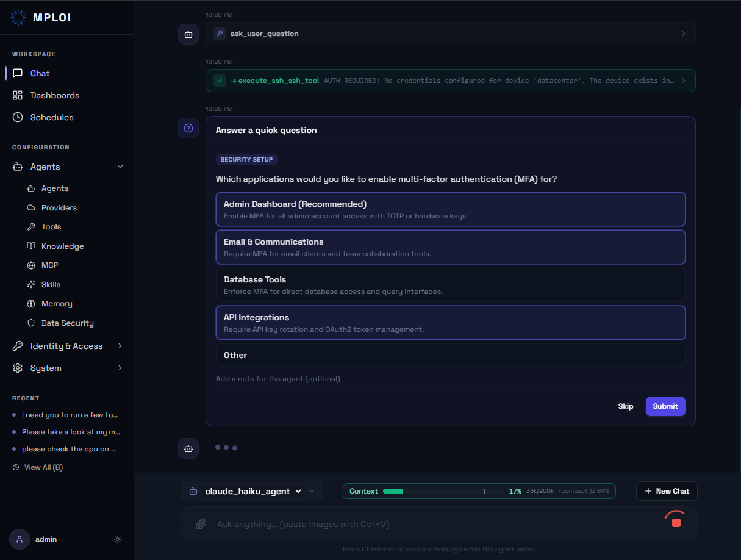741x560 pixels.
Task: Click robot avatar beside typing dots
Action: [x=188, y=448]
